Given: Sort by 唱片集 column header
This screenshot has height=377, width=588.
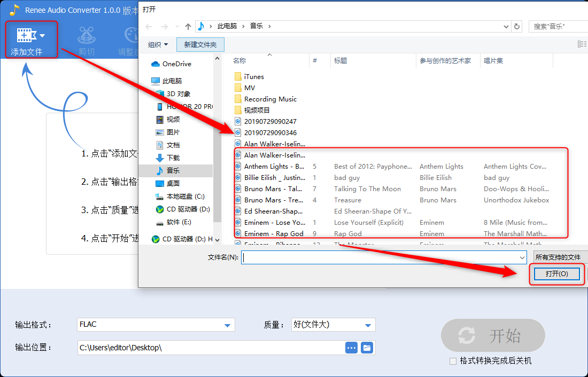Looking at the screenshot, I should [493, 61].
